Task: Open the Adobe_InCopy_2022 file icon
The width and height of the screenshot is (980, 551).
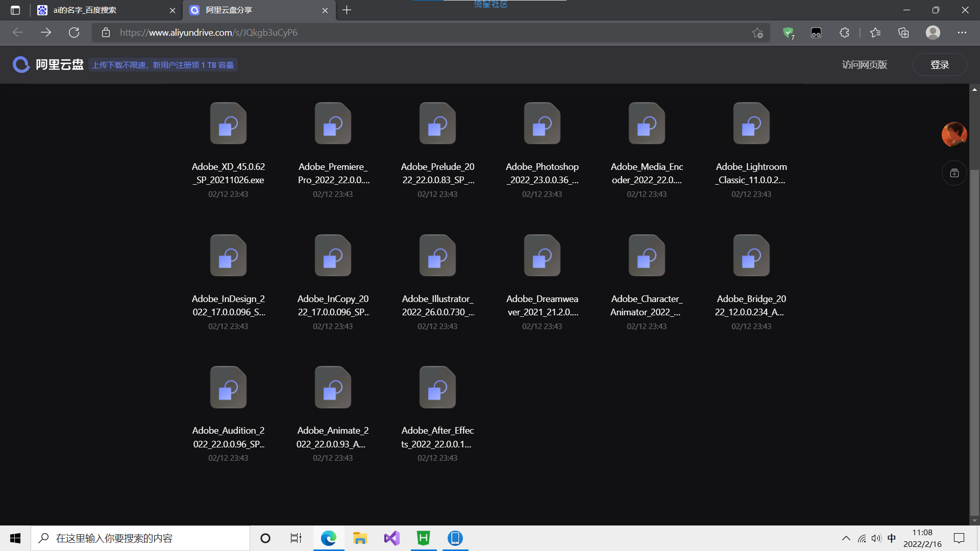Action: [333, 256]
